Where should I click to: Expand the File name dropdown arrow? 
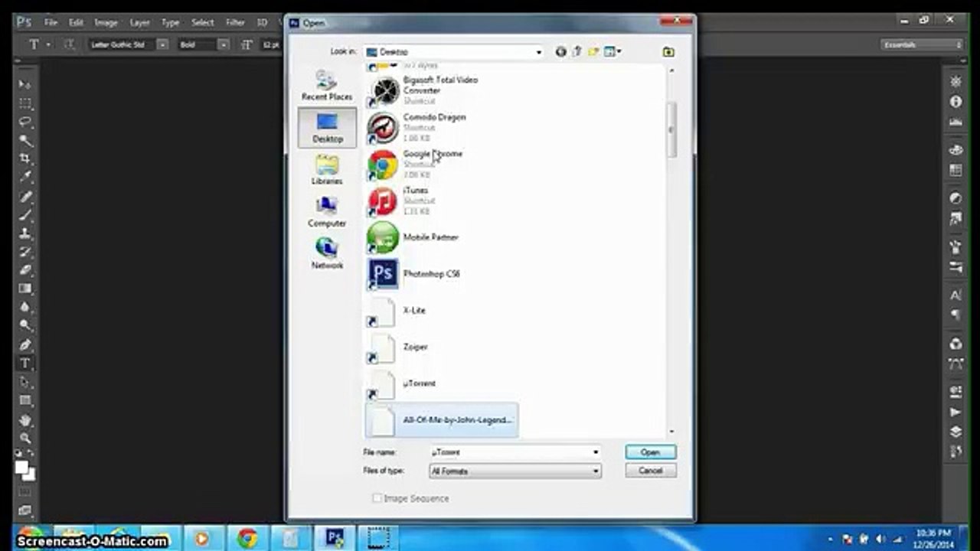595,452
